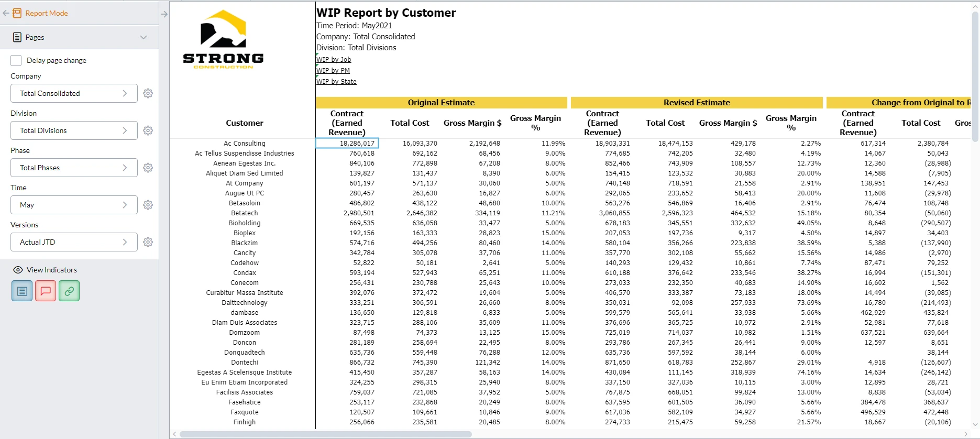Click the Revised Estimate header band

(697, 103)
